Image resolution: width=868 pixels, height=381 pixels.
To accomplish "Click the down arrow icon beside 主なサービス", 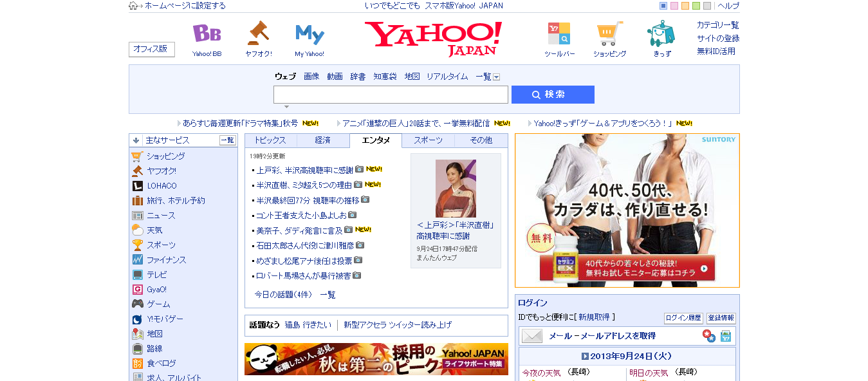I will [136, 140].
